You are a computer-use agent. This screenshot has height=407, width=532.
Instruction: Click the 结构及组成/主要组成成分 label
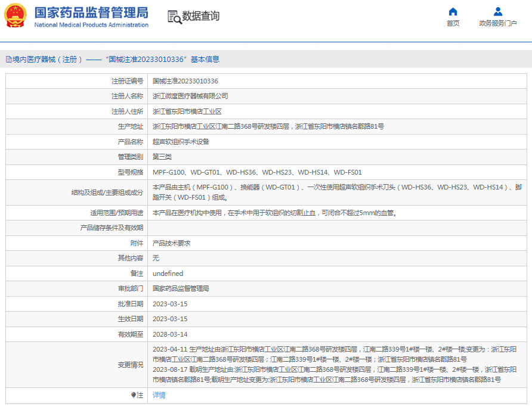[107, 192]
